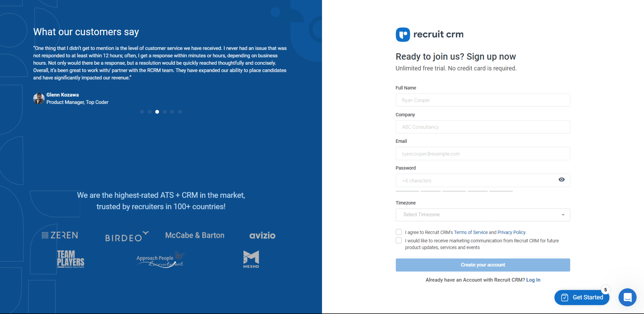The height and width of the screenshot is (314, 644).
Task: Click Glenn Kozawa's avatar photo
Action: (x=39, y=98)
